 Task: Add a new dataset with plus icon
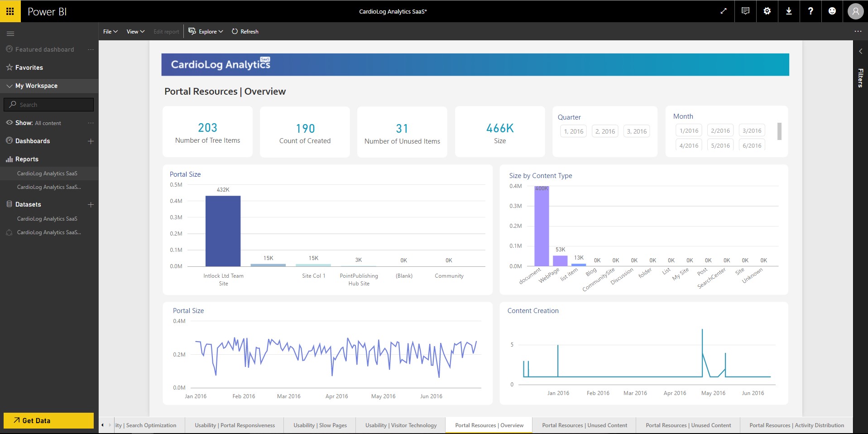pyautogui.click(x=91, y=204)
